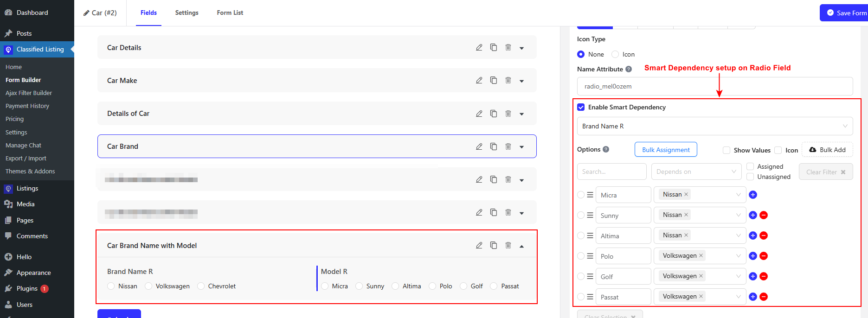
Task: Click the Bulk Add button
Action: (827, 149)
